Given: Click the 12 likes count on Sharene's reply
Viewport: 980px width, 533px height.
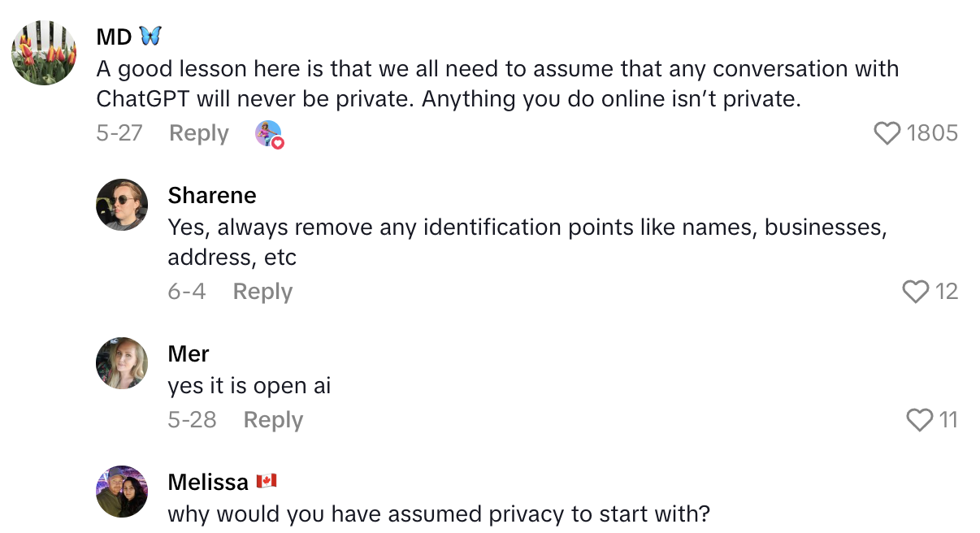Looking at the screenshot, I should click(947, 292).
